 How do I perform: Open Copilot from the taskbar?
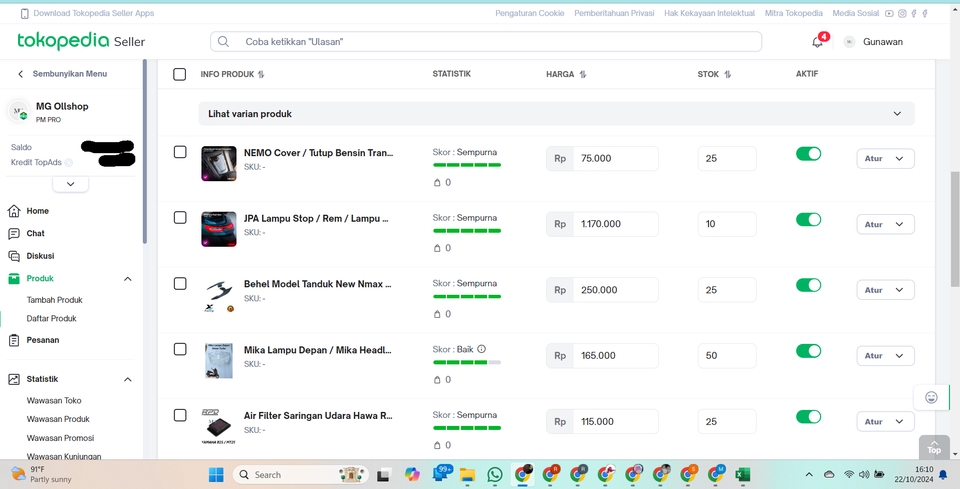tap(413, 474)
